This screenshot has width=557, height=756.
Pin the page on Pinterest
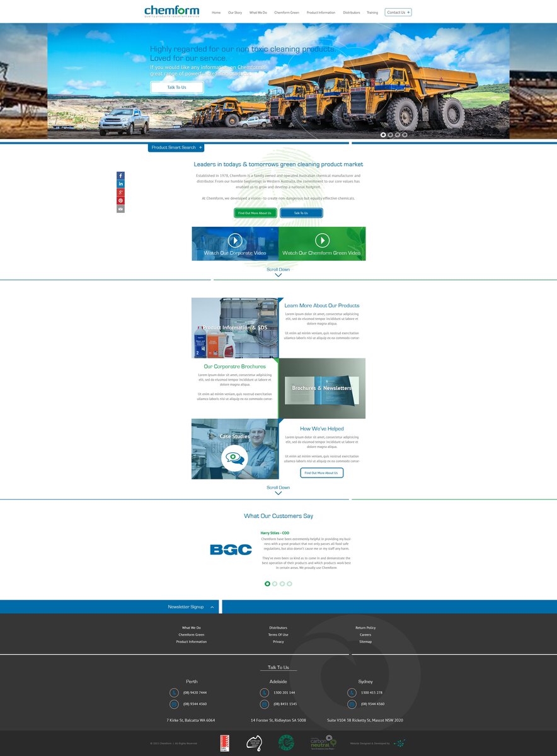(120, 200)
